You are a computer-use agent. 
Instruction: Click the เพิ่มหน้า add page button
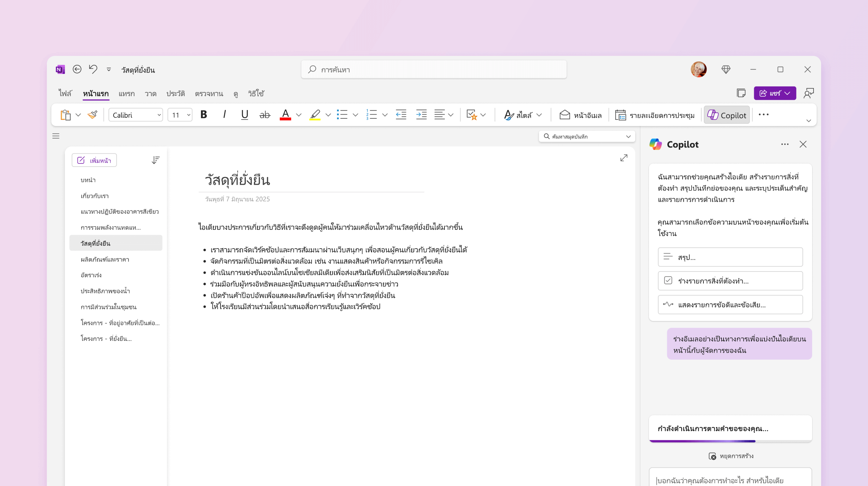point(94,160)
